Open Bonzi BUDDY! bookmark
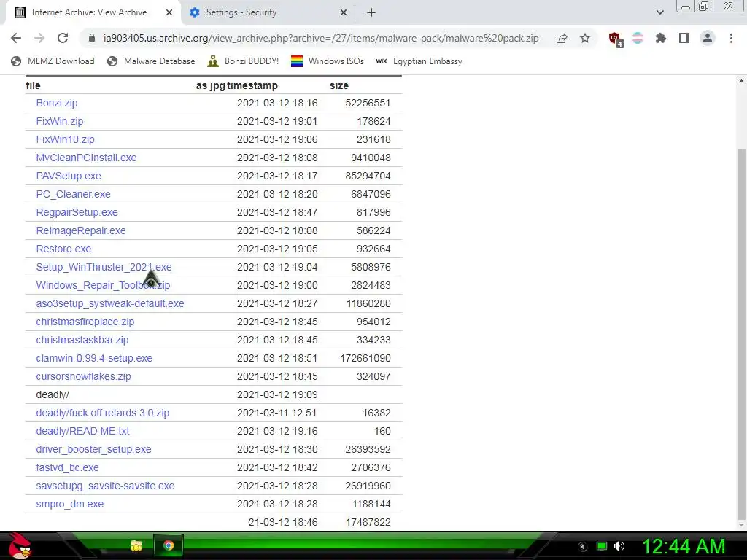This screenshot has height=560, width=747. (x=244, y=61)
